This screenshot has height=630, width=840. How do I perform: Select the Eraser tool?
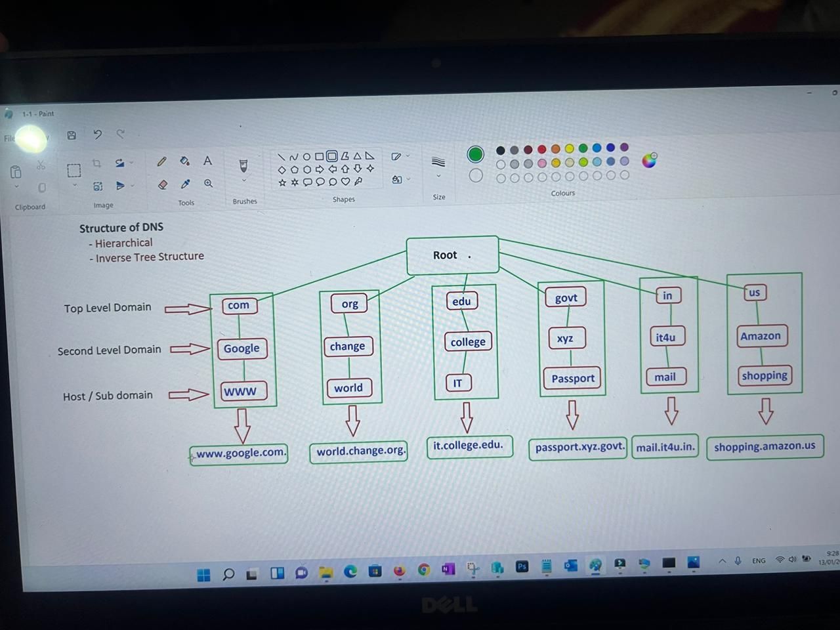click(163, 185)
